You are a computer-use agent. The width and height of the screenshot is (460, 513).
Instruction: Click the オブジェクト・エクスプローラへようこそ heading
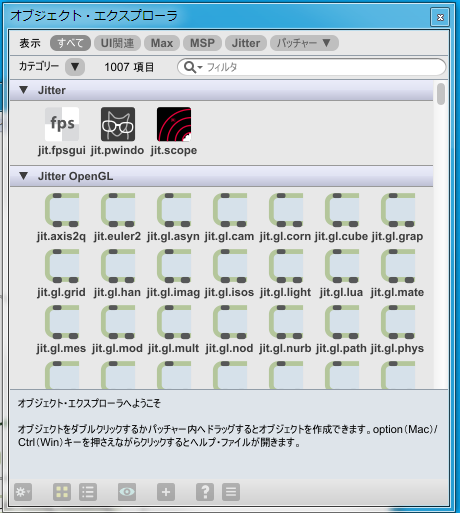point(89,403)
